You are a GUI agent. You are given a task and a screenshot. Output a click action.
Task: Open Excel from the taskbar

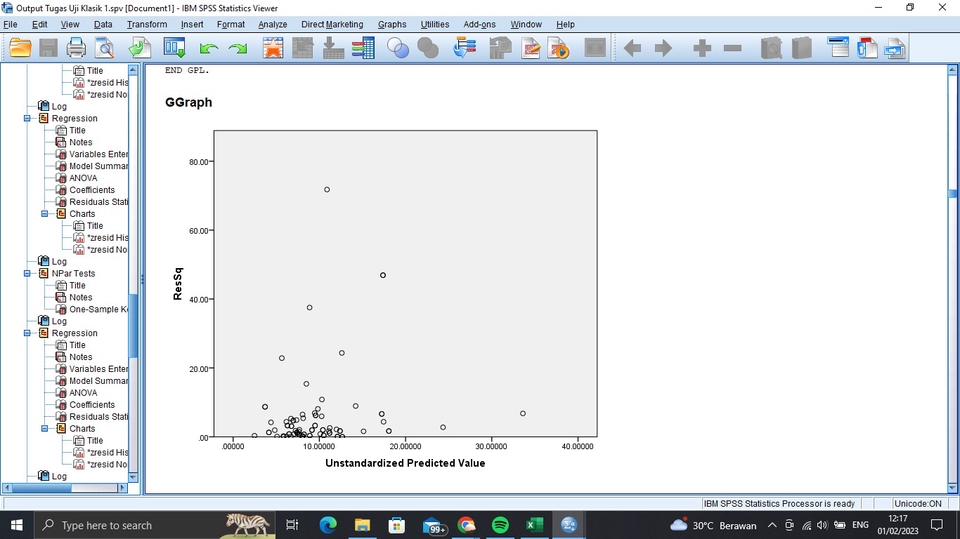[x=534, y=525]
